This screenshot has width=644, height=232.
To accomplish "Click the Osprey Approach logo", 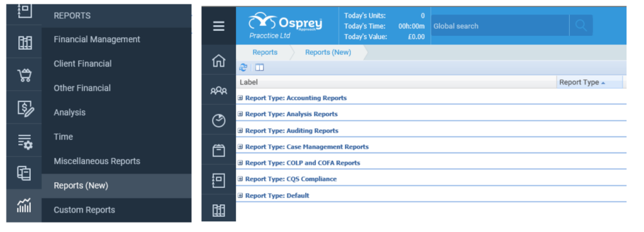I will pyautogui.click(x=286, y=22).
